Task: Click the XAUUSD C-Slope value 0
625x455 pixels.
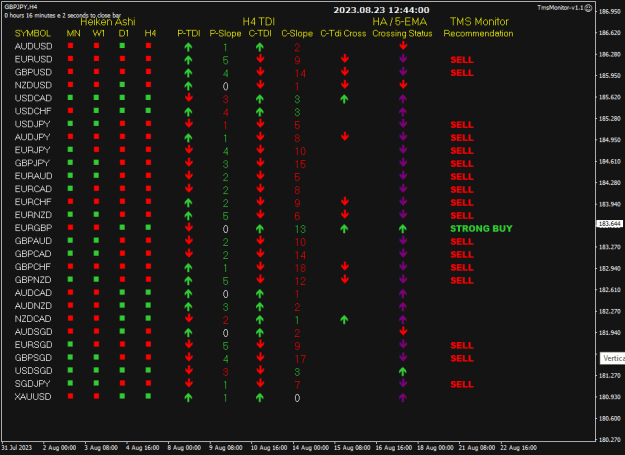Action: pyautogui.click(x=297, y=398)
